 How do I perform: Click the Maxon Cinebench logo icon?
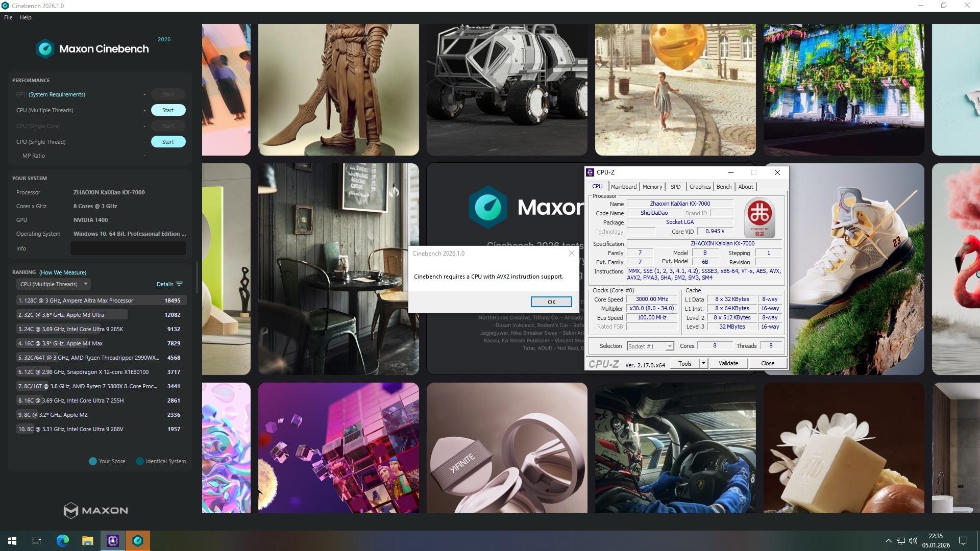[x=45, y=49]
